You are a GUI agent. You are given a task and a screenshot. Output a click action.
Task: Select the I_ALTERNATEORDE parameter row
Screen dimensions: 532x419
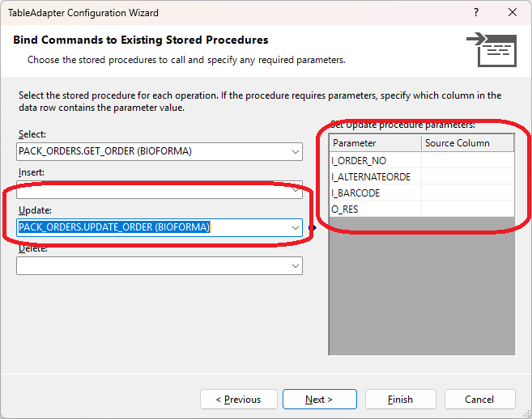coord(376,176)
